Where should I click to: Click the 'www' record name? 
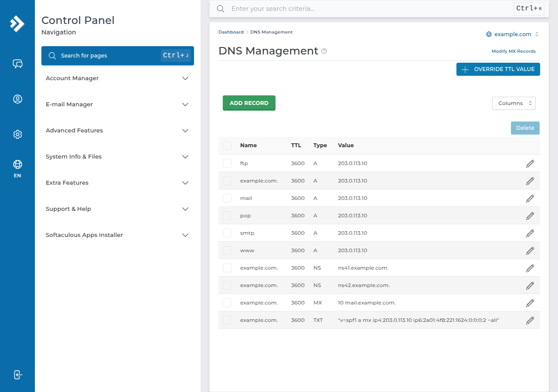tap(247, 250)
